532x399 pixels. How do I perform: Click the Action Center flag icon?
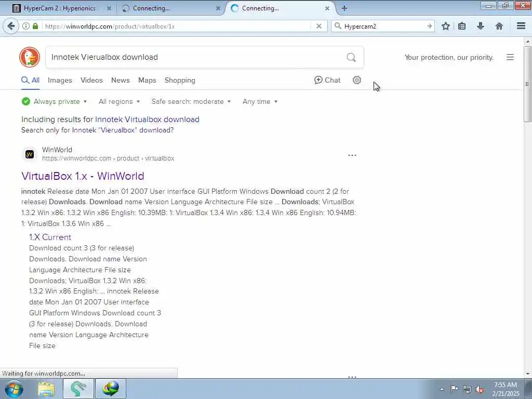click(x=454, y=389)
